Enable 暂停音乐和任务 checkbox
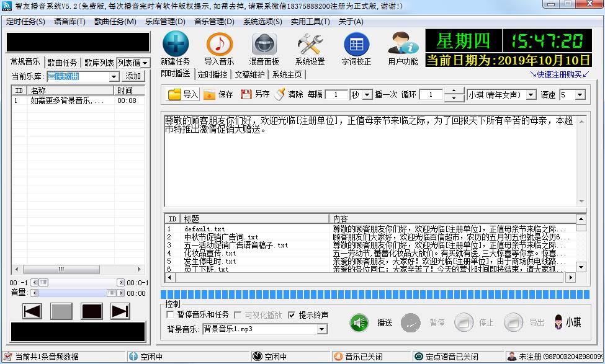Image resolution: width=605 pixels, height=364 pixels. [x=169, y=314]
